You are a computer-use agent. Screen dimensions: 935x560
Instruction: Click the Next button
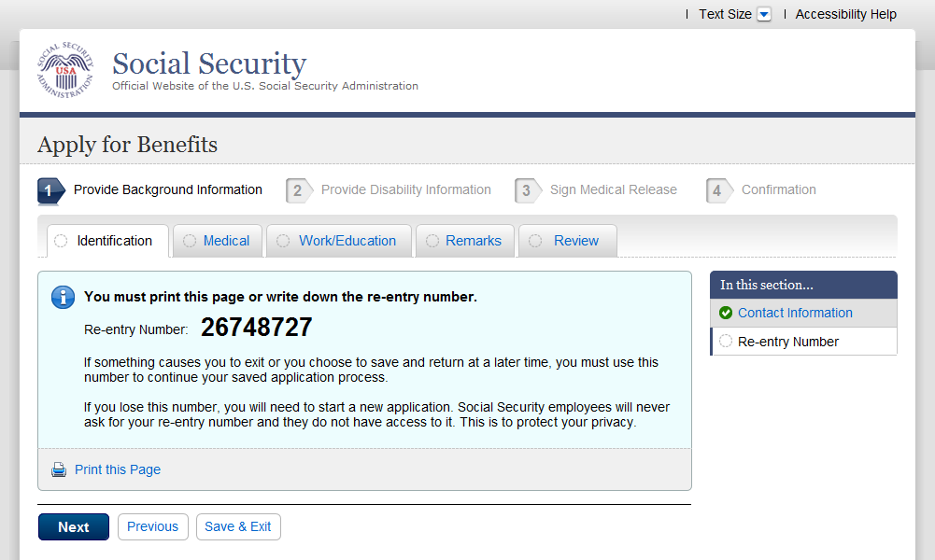pyautogui.click(x=74, y=527)
